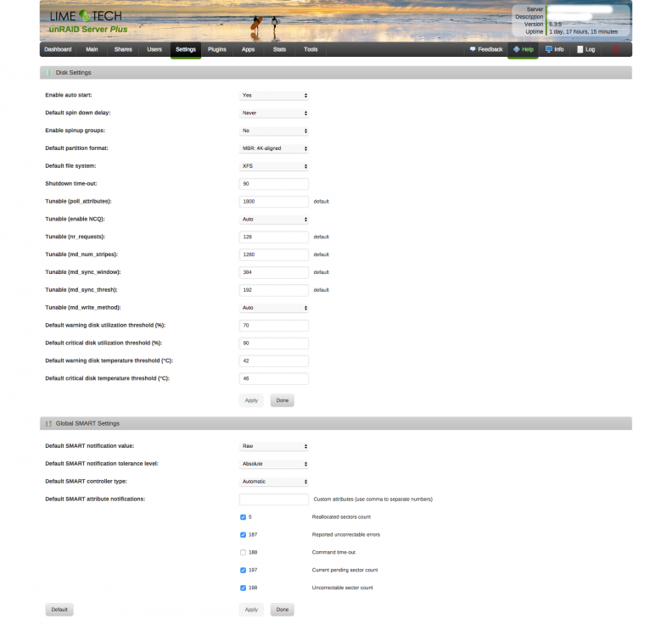Uncheck attribute 198 Uncorrectable sector count
The width and height of the screenshot is (672, 636).
243,588
